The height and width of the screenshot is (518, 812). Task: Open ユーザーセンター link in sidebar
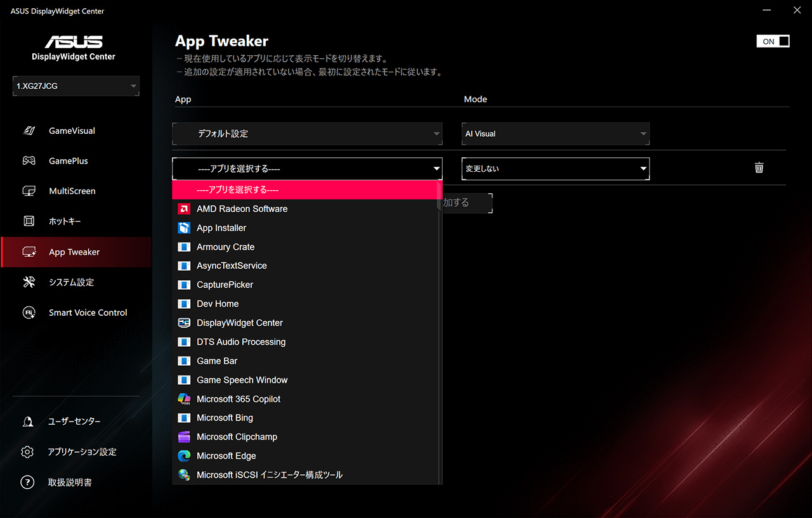74,422
